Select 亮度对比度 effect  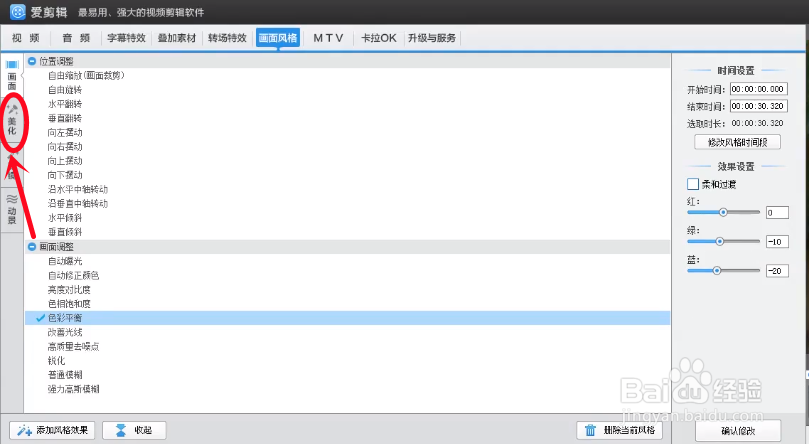69,290
